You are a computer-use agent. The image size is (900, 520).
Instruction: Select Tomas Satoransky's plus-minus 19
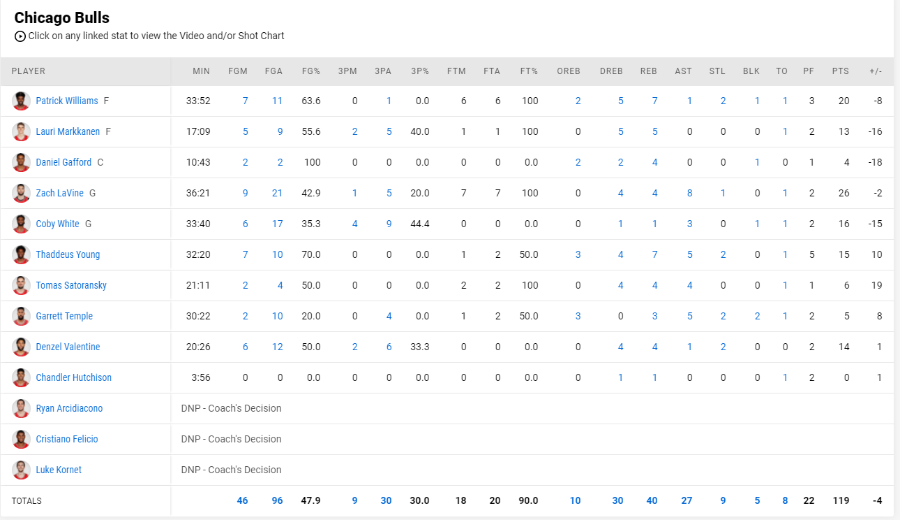tap(876, 285)
